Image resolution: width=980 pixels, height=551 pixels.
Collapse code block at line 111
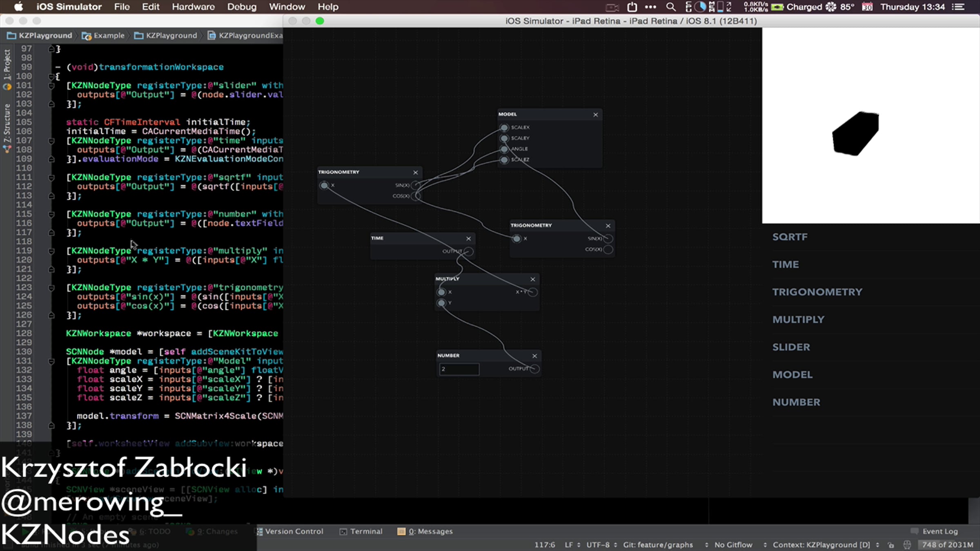pyautogui.click(x=51, y=178)
